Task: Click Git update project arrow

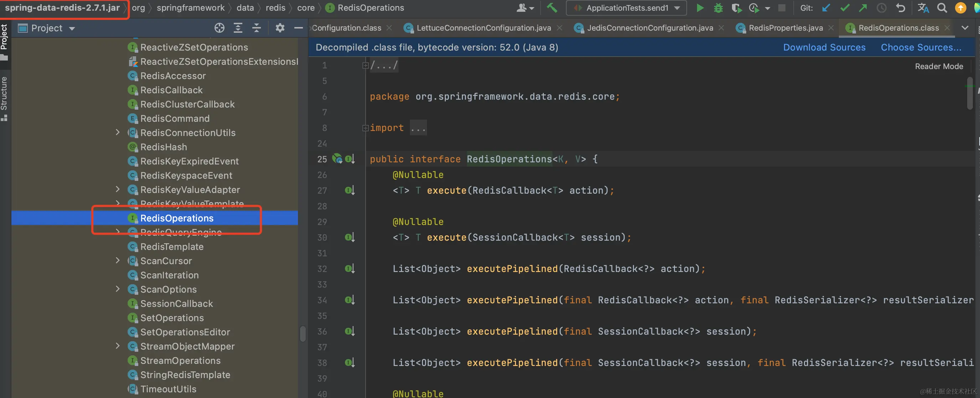Action: (826, 7)
